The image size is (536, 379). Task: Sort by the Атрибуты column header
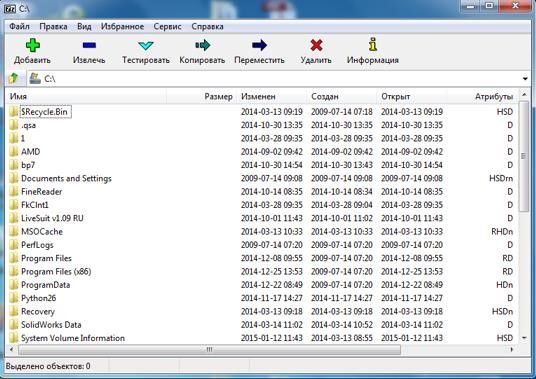click(x=483, y=96)
